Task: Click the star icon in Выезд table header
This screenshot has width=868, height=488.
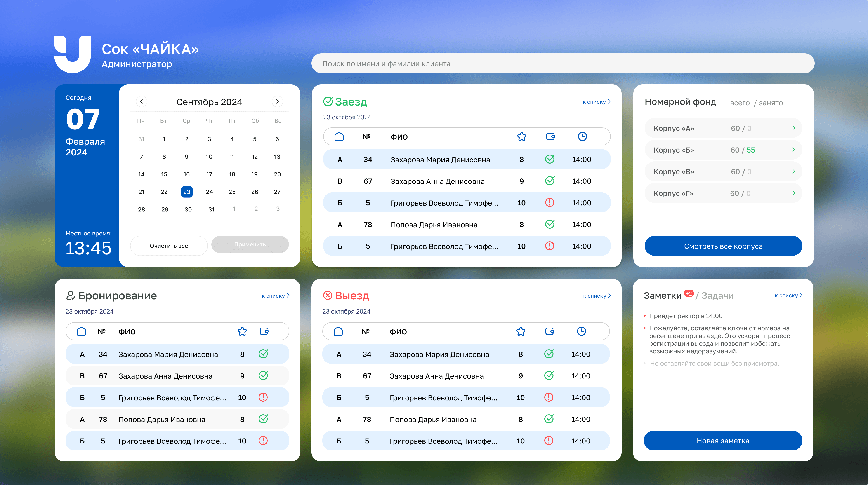Action: (x=521, y=331)
